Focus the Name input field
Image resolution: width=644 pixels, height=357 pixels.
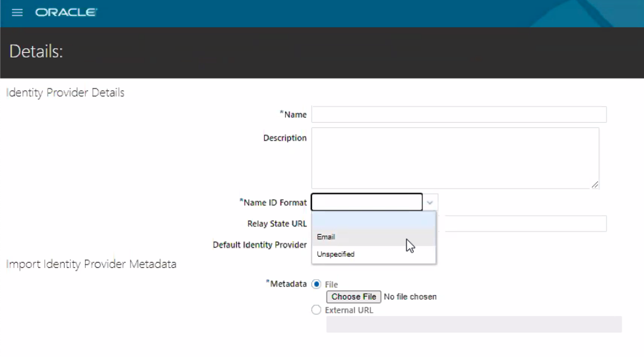[459, 114]
